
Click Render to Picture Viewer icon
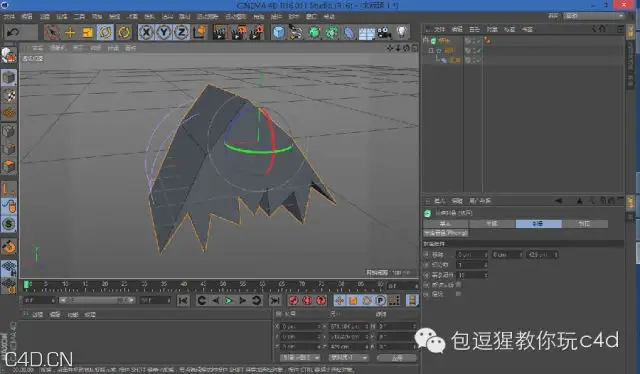click(x=239, y=32)
